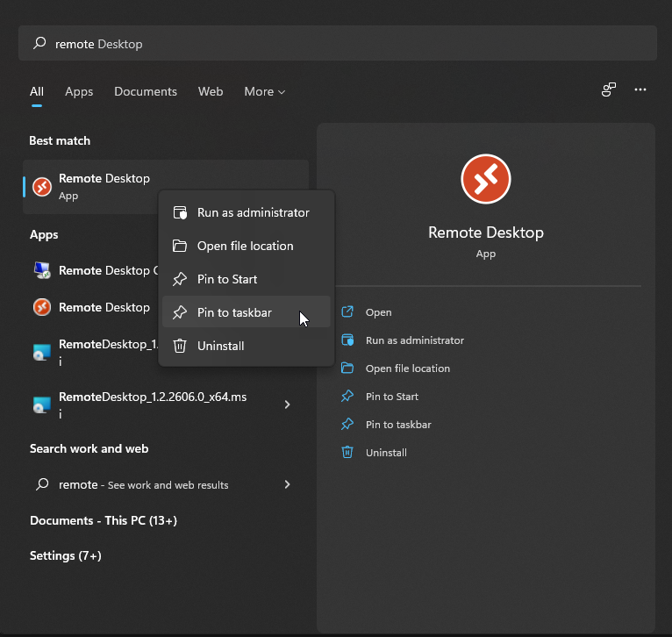This screenshot has width=672, height=637.
Task: Click the large Remote Desktop icon in preview pane
Action: tap(485, 179)
